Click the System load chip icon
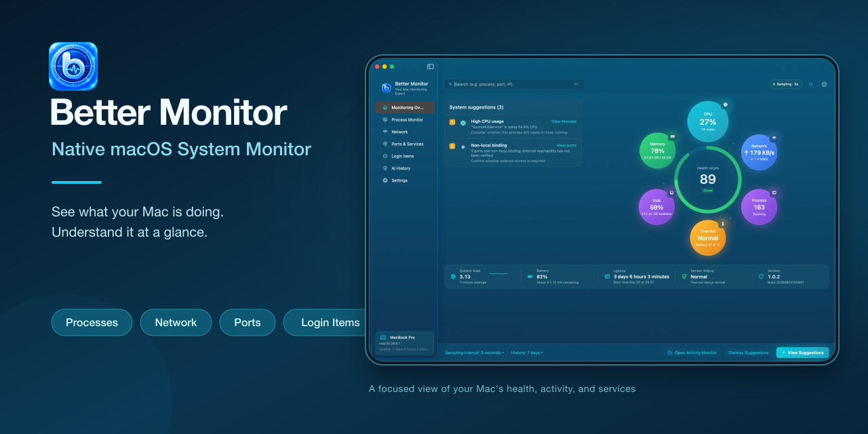The height and width of the screenshot is (434, 868). coord(453,276)
